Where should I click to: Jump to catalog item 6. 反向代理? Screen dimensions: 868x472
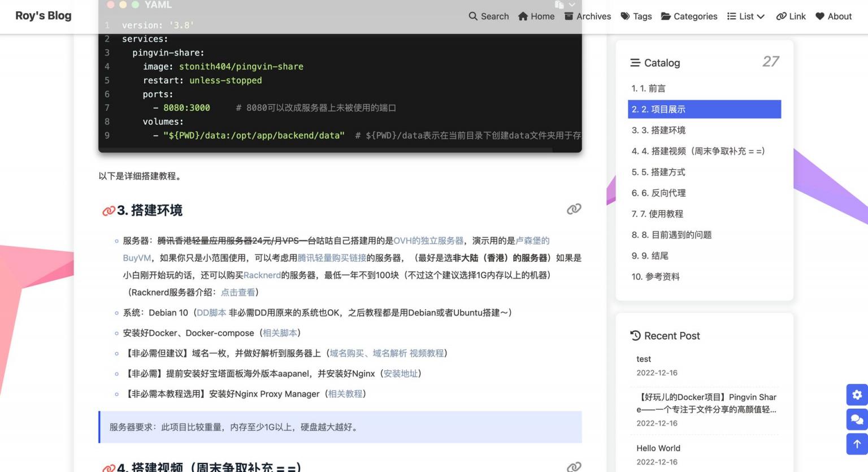(658, 193)
